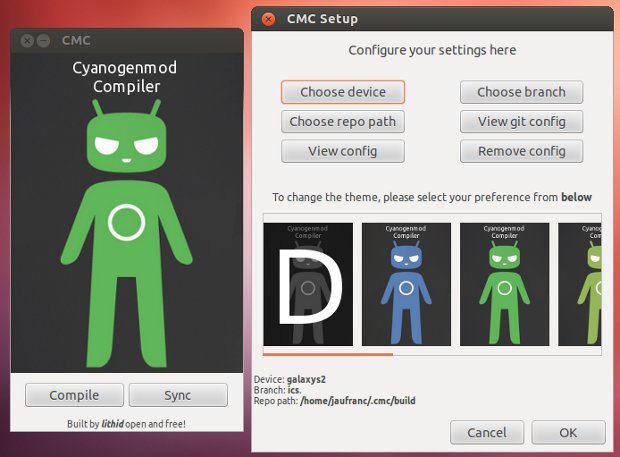This screenshot has width=620, height=457.
Task: Click the ics branch value
Action: tap(294, 390)
